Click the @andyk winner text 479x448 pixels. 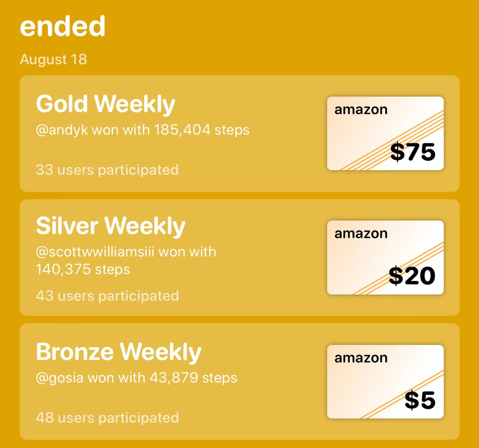pyautogui.click(x=143, y=130)
